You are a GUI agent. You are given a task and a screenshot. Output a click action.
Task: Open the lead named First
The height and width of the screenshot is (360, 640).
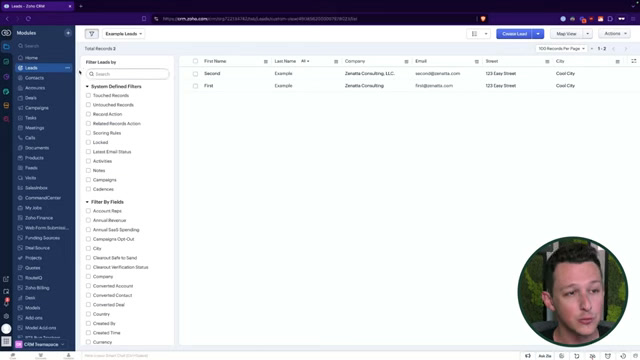209,86
